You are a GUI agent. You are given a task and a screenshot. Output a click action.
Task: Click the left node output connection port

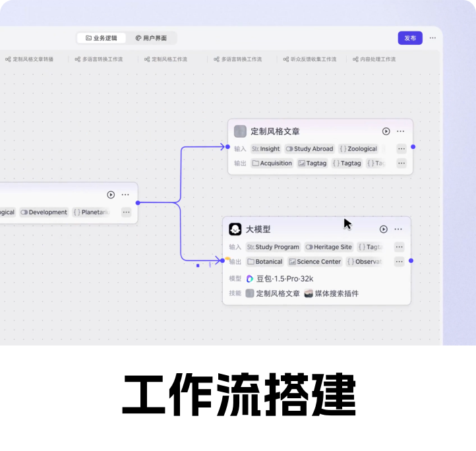[x=138, y=203]
